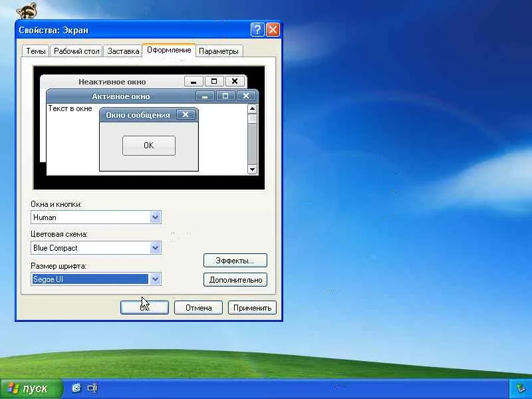Click the preview scrollbar up arrow
The height and width of the screenshot is (399, 532).
click(252, 108)
